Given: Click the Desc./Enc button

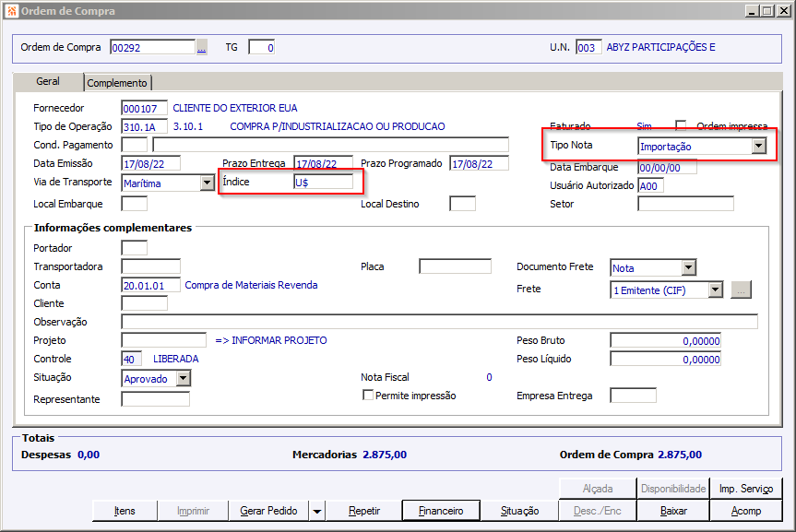Looking at the screenshot, I should pyautogui.click(x=598, y=511).
